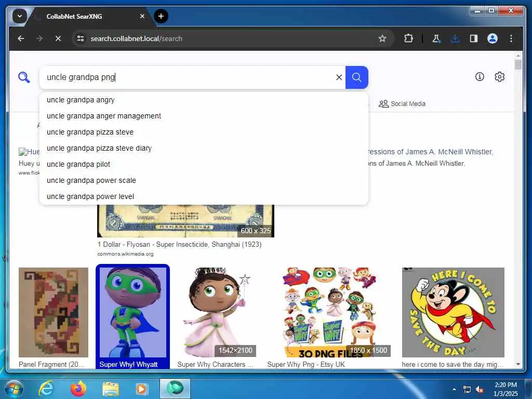This screenshot has width=532, height=399.
Task: Open Windows Explorer from taskbar
Action: [x=111, y=389]
